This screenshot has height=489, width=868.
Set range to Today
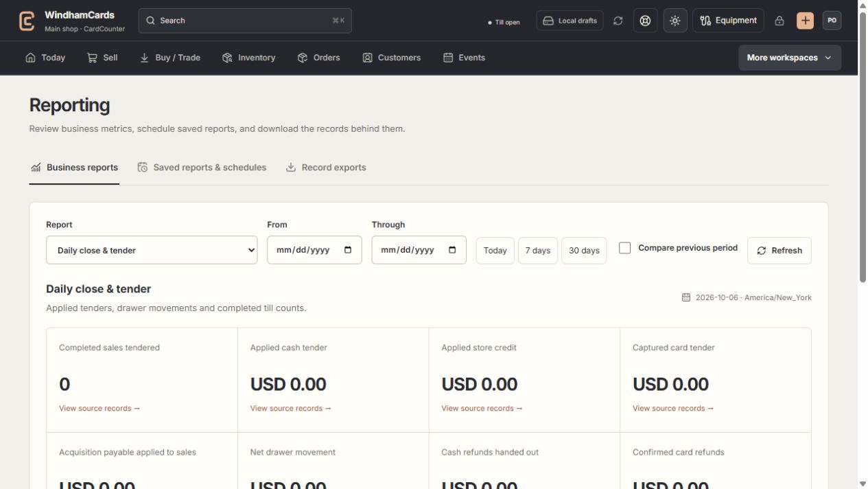495,251
